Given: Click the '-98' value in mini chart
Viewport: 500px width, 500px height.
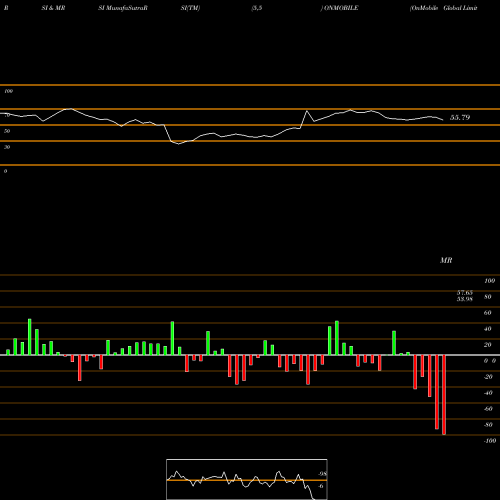Looking at the screenshot, I should coord(322,474).
